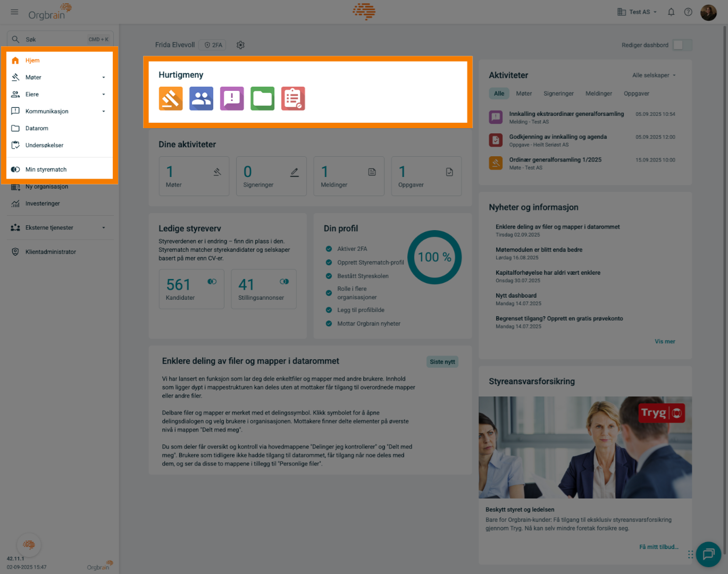728x574 pixels.
Task: Open Klientadministrator in the sidebar
Action: point(60,252)
